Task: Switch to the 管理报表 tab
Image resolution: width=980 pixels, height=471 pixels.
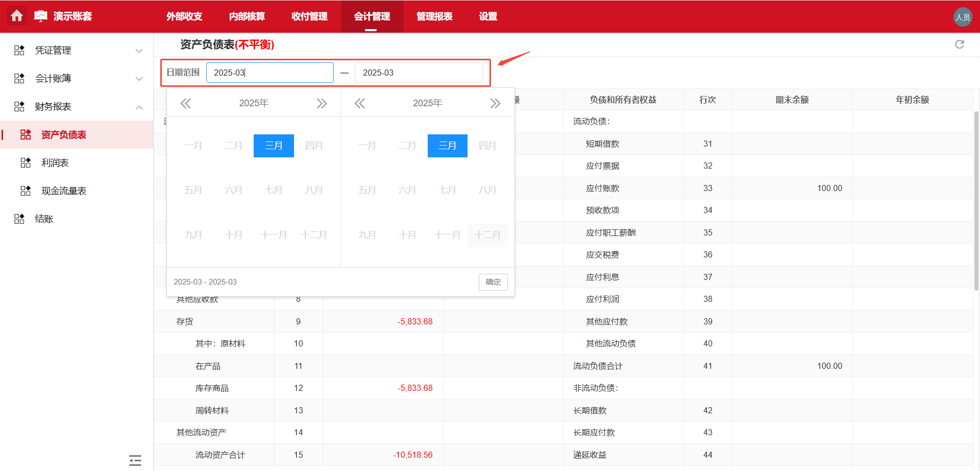Action: click(x=434, y=16)
